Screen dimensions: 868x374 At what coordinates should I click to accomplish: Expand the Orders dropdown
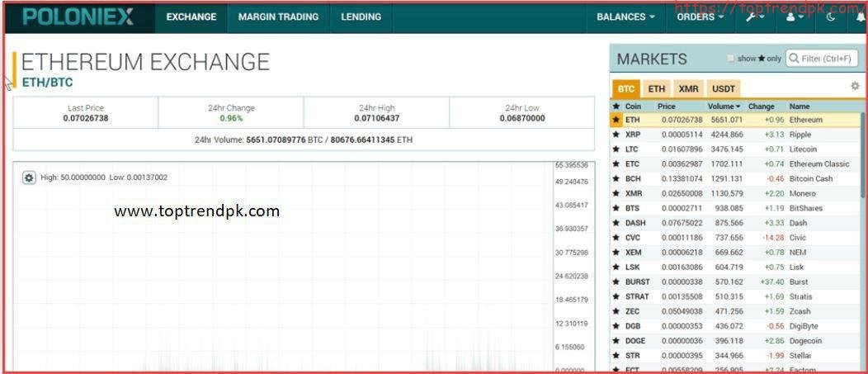click(x=701, y=17)
